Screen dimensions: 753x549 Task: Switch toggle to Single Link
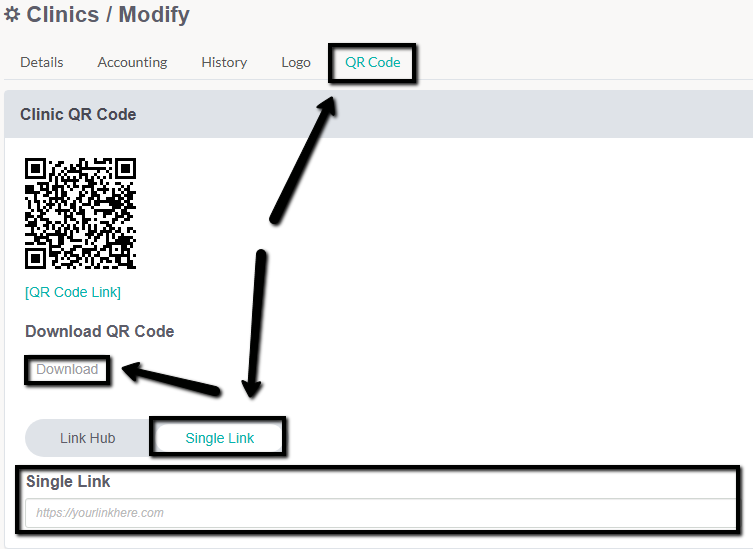pyautogui.click(x=220, y=438)
